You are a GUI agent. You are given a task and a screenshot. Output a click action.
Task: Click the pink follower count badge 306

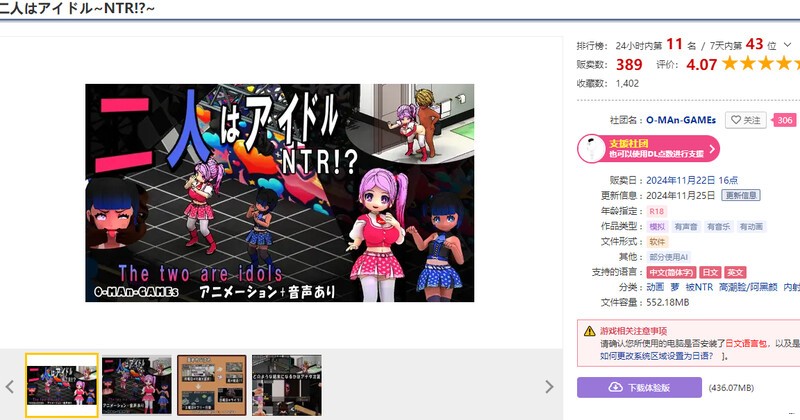[785, 120]
